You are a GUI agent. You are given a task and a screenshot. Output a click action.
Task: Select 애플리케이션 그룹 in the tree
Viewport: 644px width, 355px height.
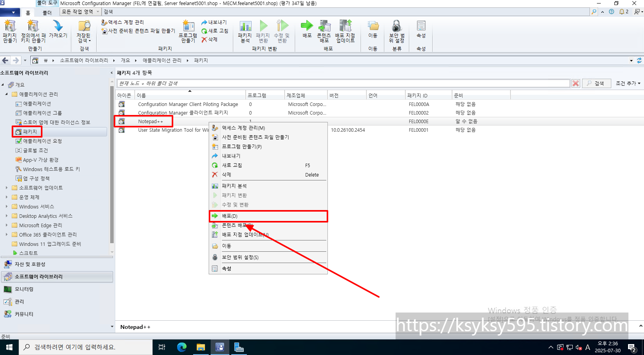[42, 113]
